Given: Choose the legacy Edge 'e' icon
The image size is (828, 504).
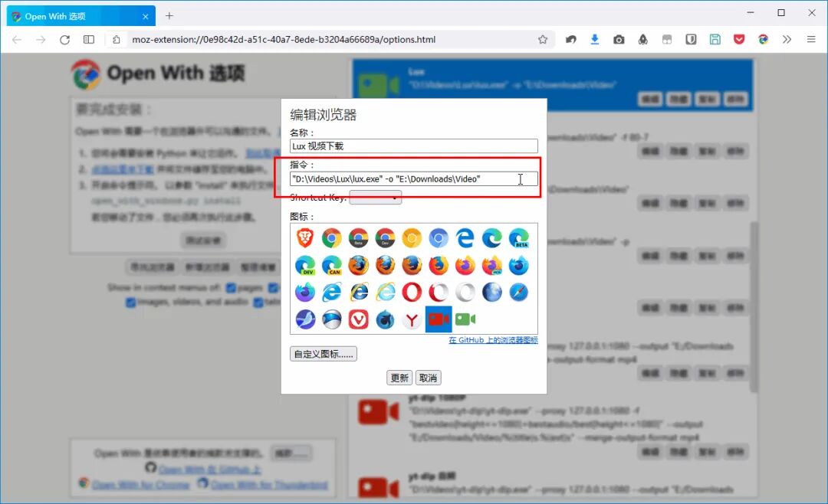Looking at the screenshot, I should pos(465,238).
